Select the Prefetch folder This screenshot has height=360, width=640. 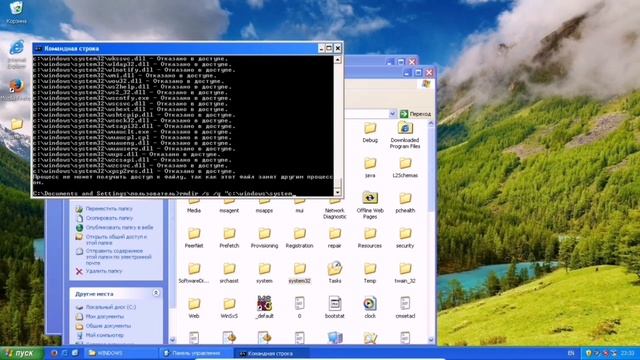tap(229, 238)
